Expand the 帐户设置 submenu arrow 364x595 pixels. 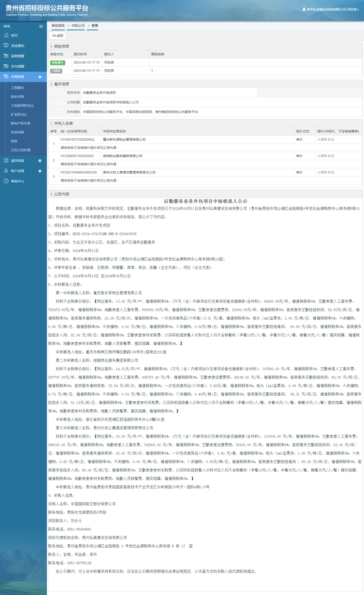pyautogui.click(x=40, y=171)
